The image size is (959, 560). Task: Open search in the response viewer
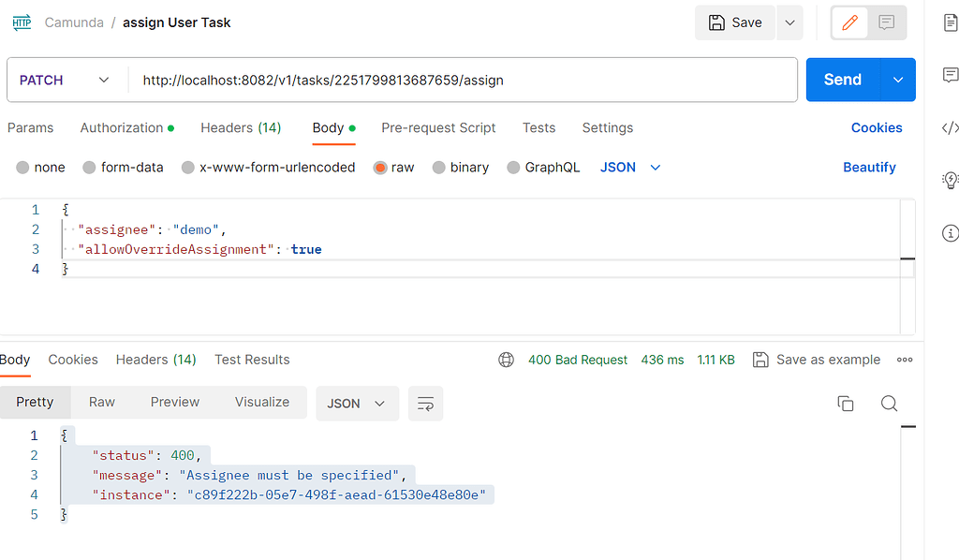pyautogui.click(x=888, y=403)
